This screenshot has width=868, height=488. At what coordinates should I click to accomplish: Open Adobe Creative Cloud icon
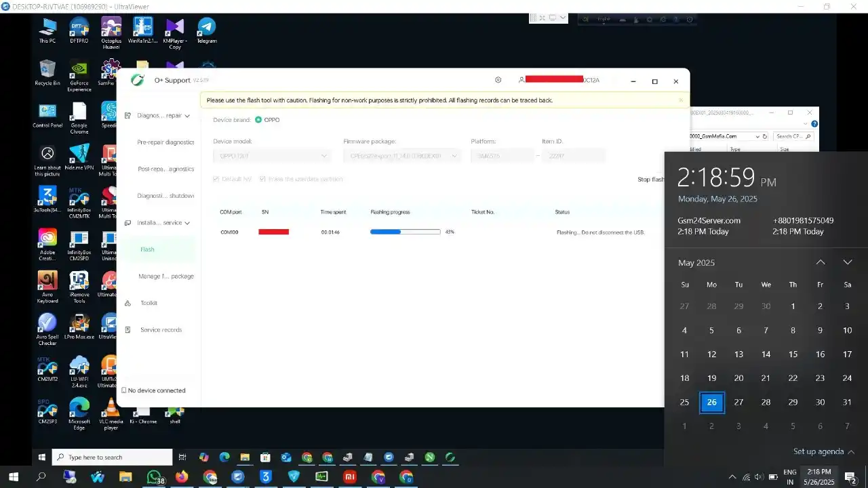[47, 245]
